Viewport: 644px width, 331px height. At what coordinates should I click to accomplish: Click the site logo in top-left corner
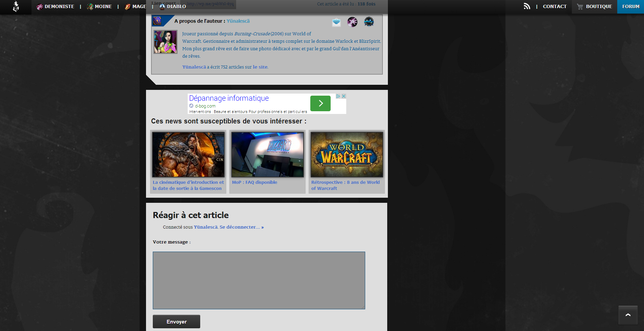16,7
